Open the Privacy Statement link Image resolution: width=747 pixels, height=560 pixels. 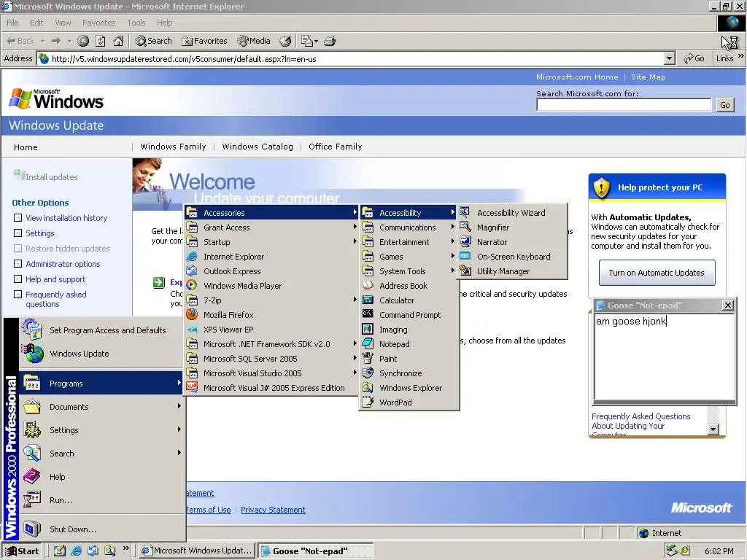pos(273,510)
